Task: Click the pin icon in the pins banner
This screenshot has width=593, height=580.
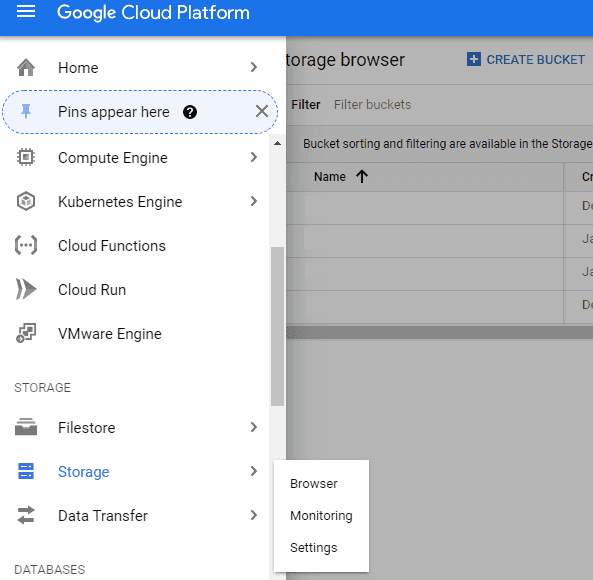Action: [26, 112]
